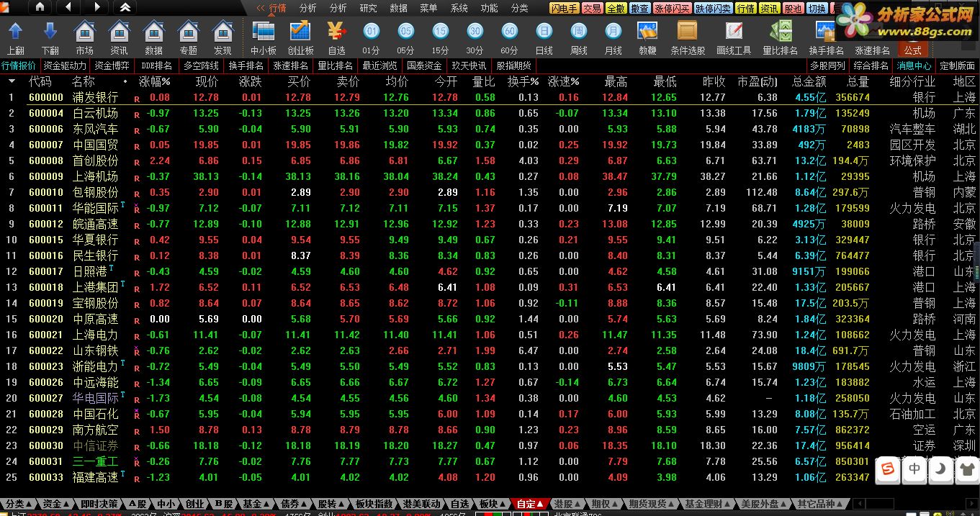Open the 分类 menu

click(x=519, y=8)
